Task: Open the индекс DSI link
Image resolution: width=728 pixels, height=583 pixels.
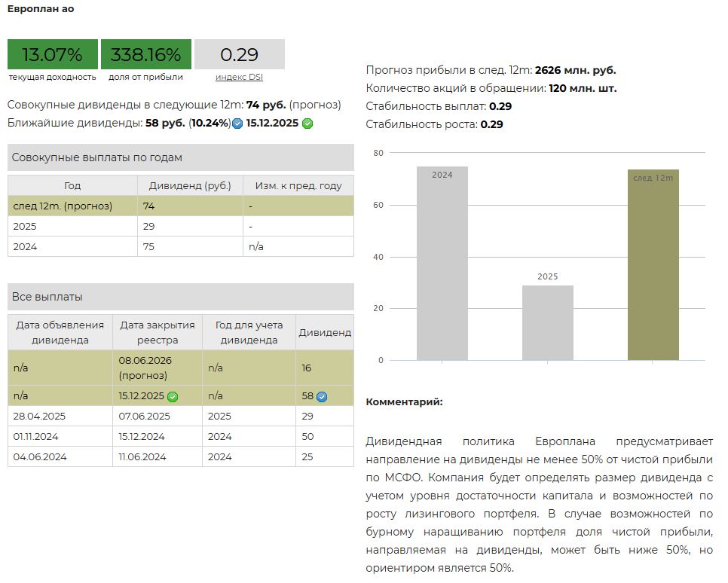Action: click(x=239, y=77)
